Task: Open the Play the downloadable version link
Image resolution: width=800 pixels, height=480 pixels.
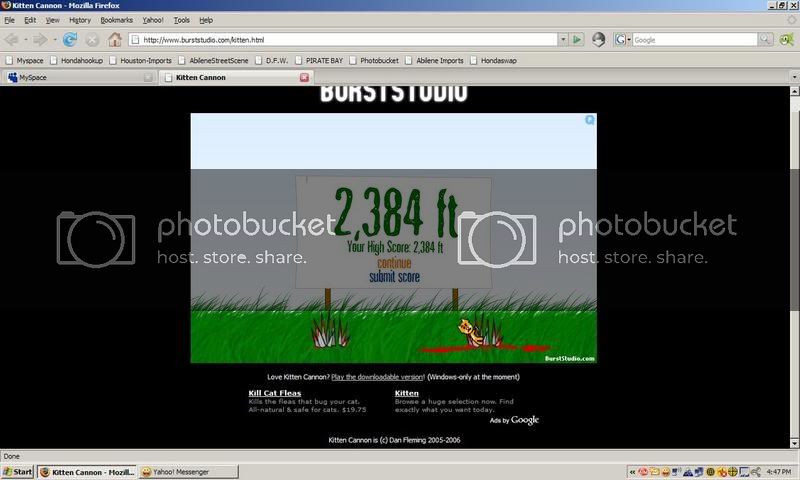Action: point(377,377)
